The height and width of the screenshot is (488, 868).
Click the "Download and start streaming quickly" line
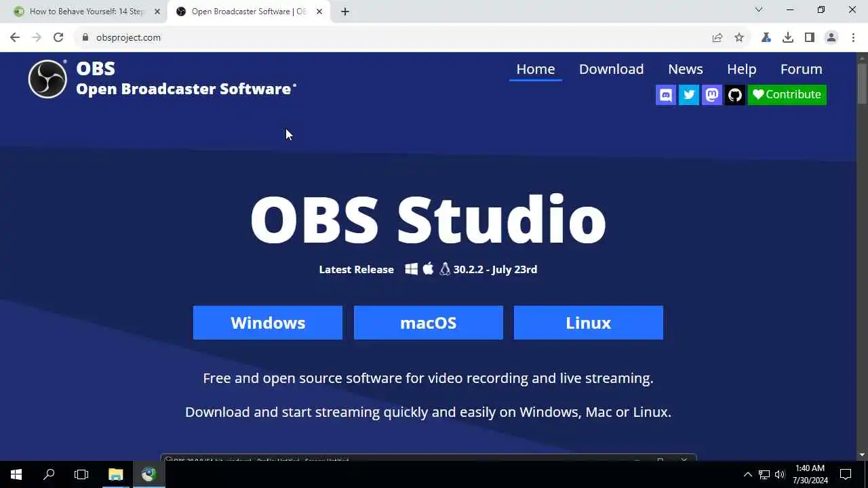428,412
